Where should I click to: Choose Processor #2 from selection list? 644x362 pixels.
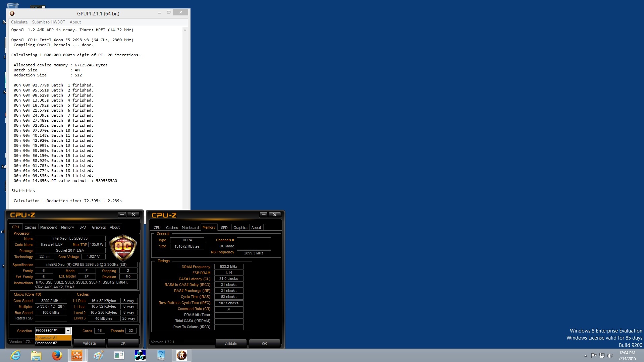(x=53, y=343)
